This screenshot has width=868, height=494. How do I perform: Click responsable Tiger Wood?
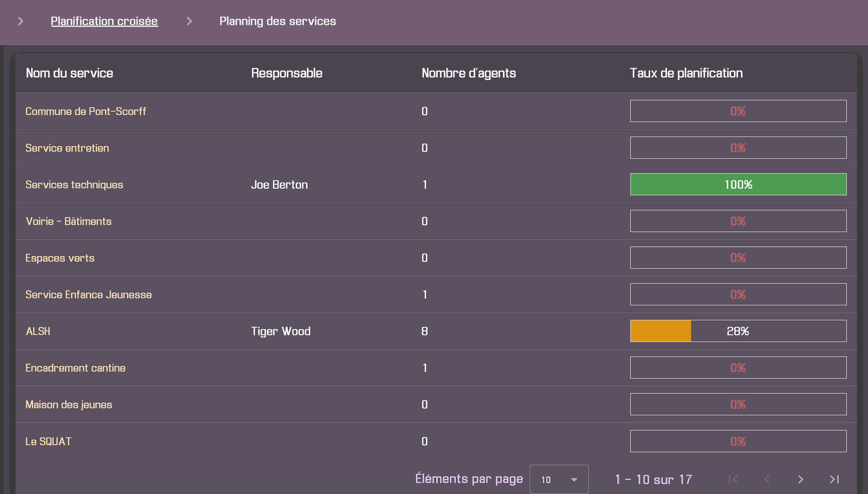(281, 331)
